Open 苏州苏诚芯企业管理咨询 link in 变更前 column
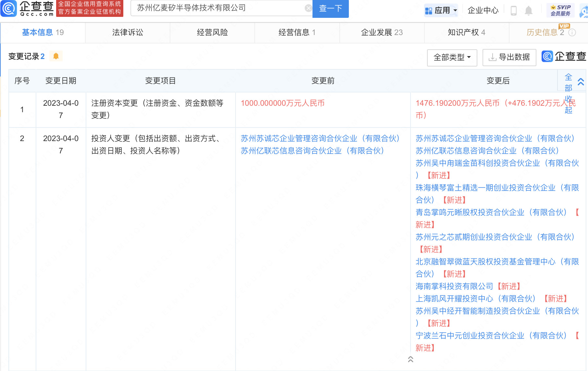Viewport: 588px width, 371px height. tap(320, 138)
